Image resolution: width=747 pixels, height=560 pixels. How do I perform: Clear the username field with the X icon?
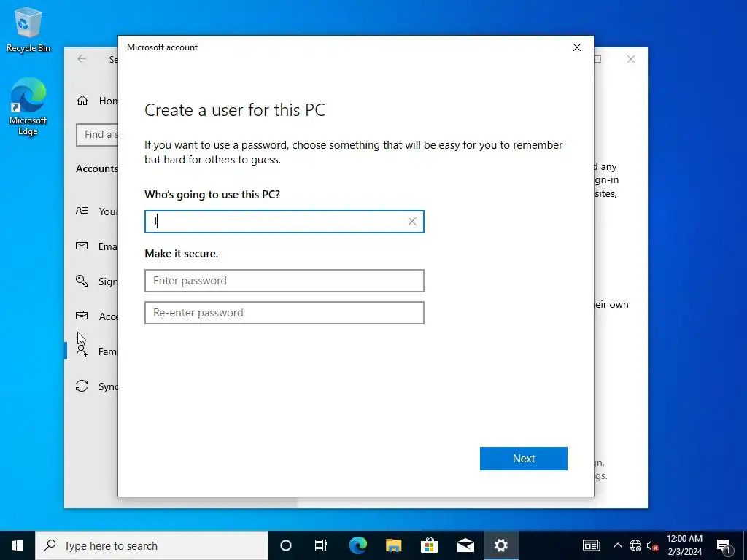click(x=412, y=222)
